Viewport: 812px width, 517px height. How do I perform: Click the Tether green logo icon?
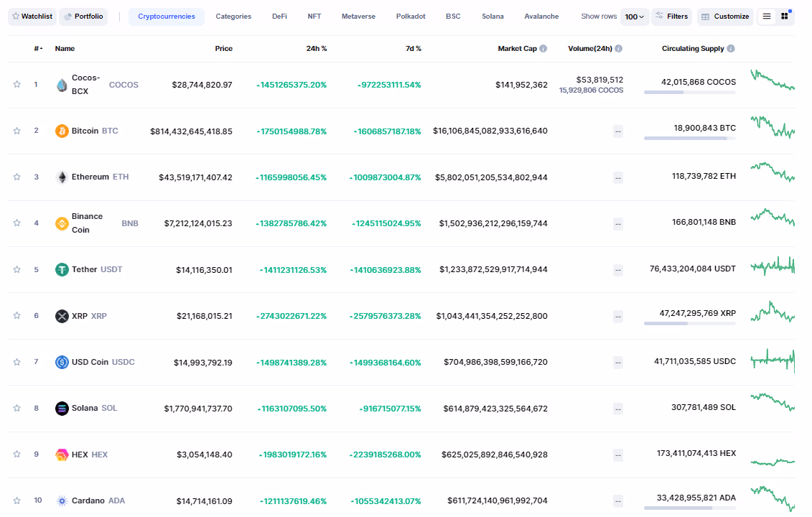62,269
